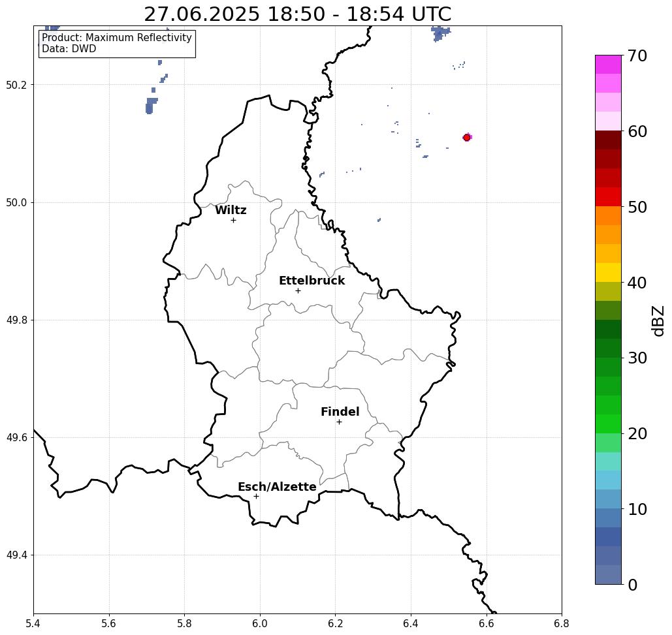Image resolution: width=672 pixels, height=635 pixels.
Task: Click the orange band just below 50 dBZ
Action: [x=608, y=216]
